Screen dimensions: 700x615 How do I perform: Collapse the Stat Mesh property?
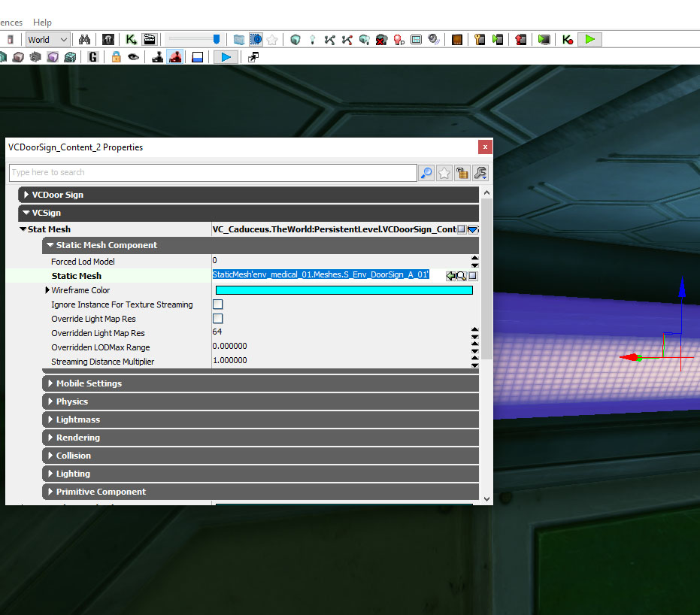point(23,229)
